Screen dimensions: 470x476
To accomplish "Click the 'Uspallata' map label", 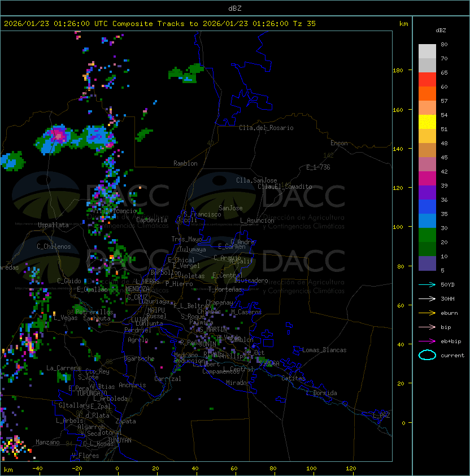I will [54, 225].
